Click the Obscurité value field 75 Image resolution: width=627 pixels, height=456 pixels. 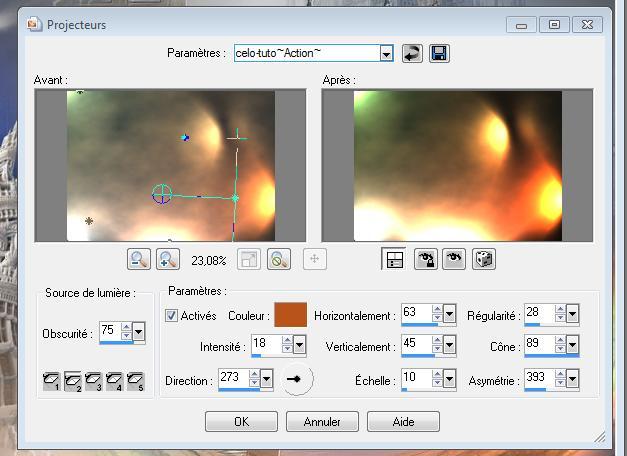click(110, 331)
